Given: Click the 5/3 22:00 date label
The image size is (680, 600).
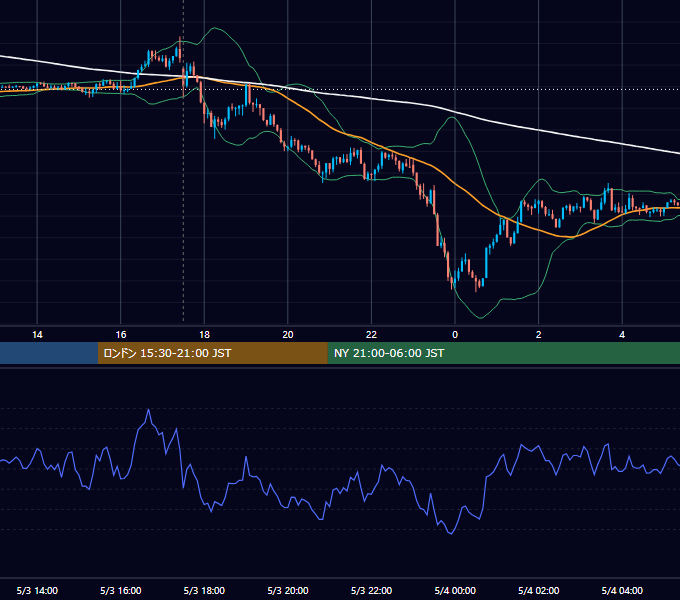Looking at the screenshot, I should pyautogui.click(x=372, y=590).
